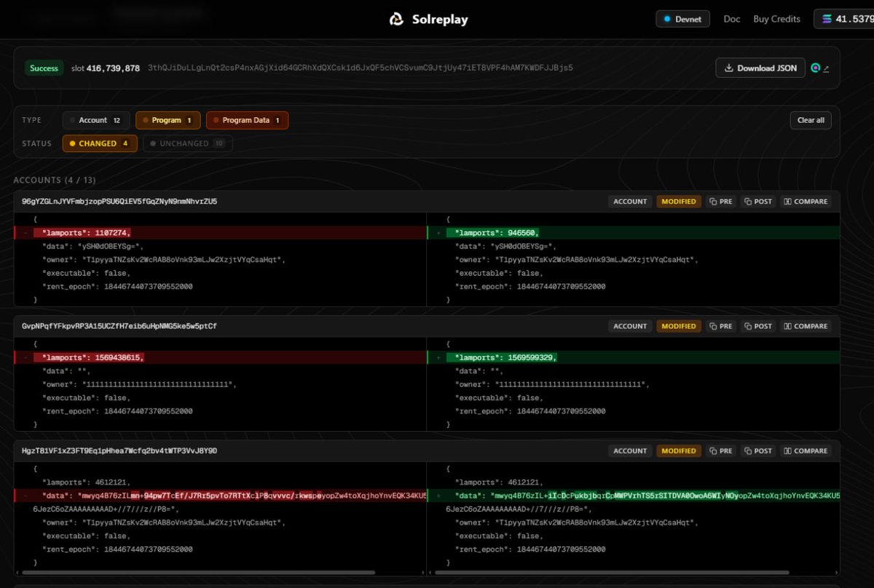
Task: Click slot number 416,739,878
Action: (113, 68)
